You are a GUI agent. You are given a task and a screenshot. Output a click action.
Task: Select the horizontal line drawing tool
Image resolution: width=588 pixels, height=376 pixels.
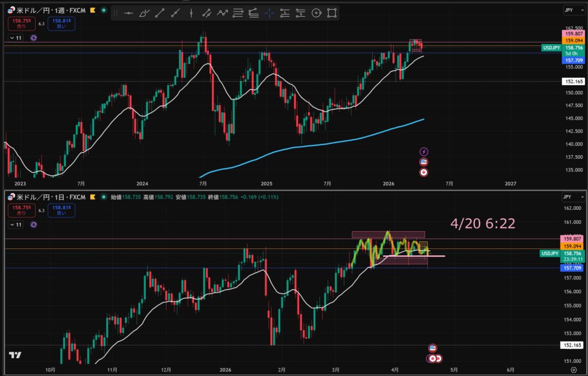pyautogui.click(x=128, y=13)
